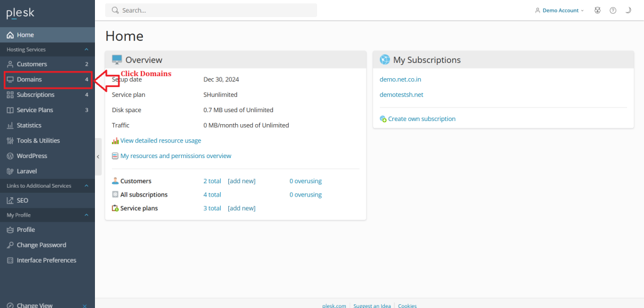The width and height of the screenshot is (644, 308).
Task: Click the Overview monitor icon
Action: [x=117, y=60]
